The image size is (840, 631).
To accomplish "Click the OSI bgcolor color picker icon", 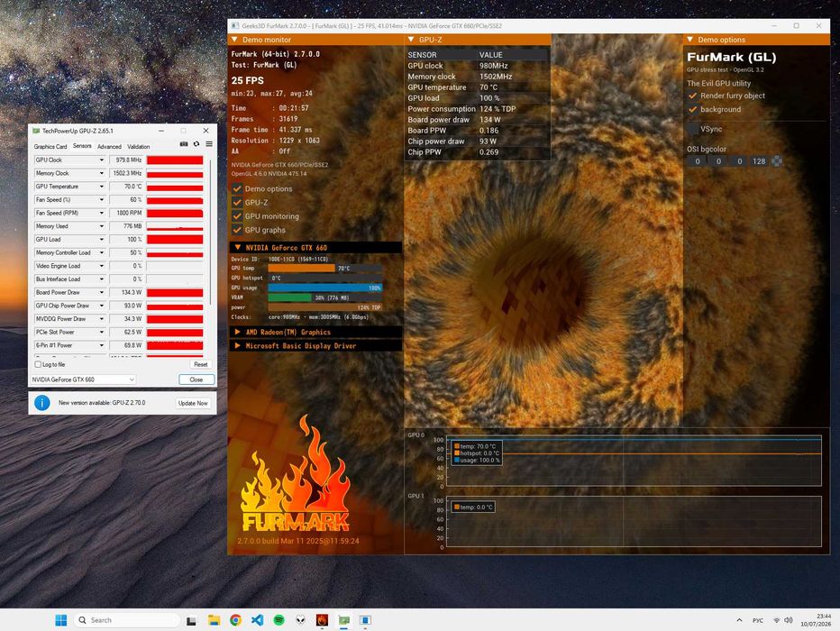I will pos(777,161).
